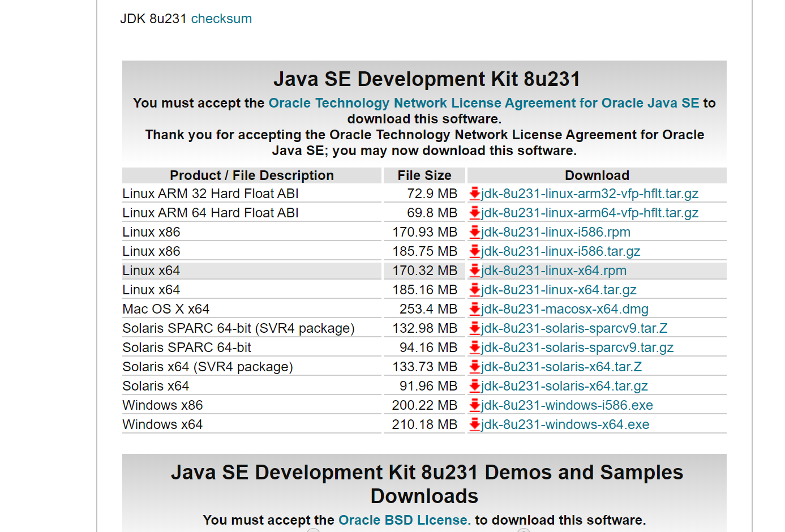The image size is (785, 532).
Task: Click the 210.18 MB file size value
Action: pos(424,424)
